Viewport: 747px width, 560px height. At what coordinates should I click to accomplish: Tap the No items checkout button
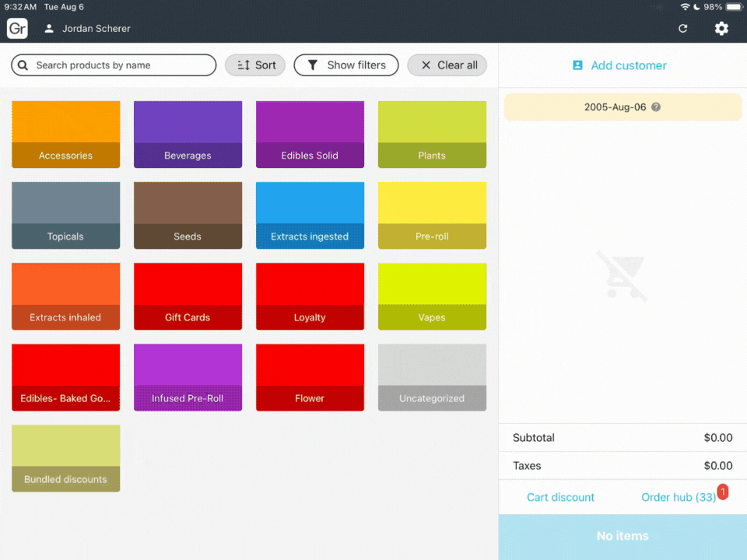622,536
